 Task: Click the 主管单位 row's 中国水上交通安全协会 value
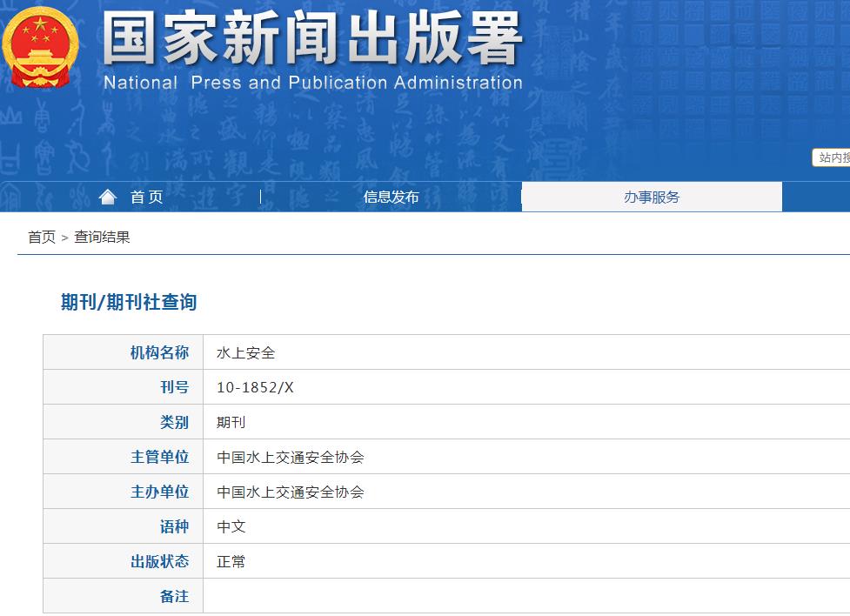point(291,457)
